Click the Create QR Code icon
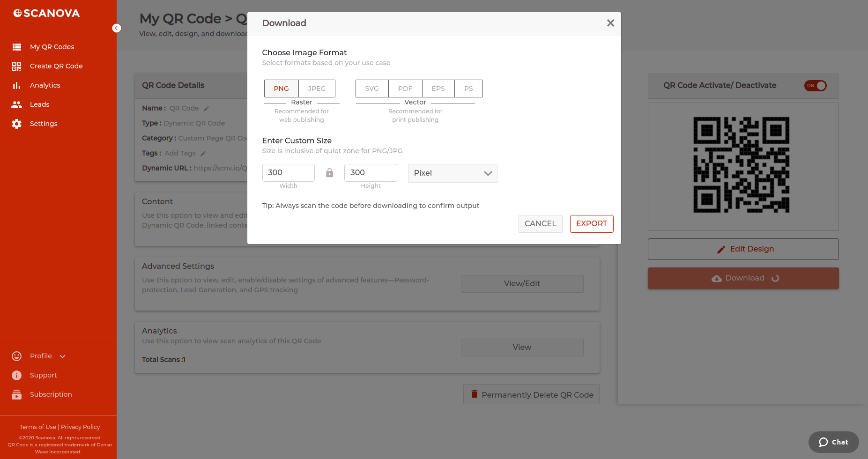This screenshot has height=459, width=868. pyautogui.click(x=17, y=66)
